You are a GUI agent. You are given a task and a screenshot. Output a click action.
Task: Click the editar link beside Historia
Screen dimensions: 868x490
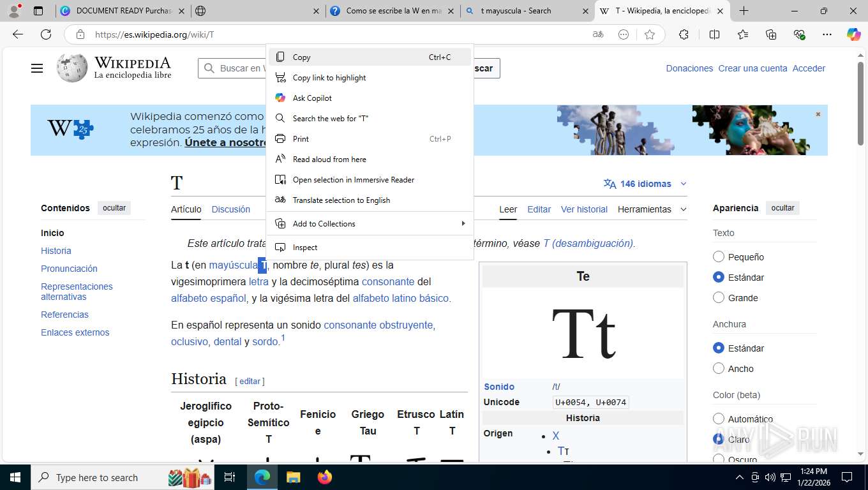pos(250,381)
